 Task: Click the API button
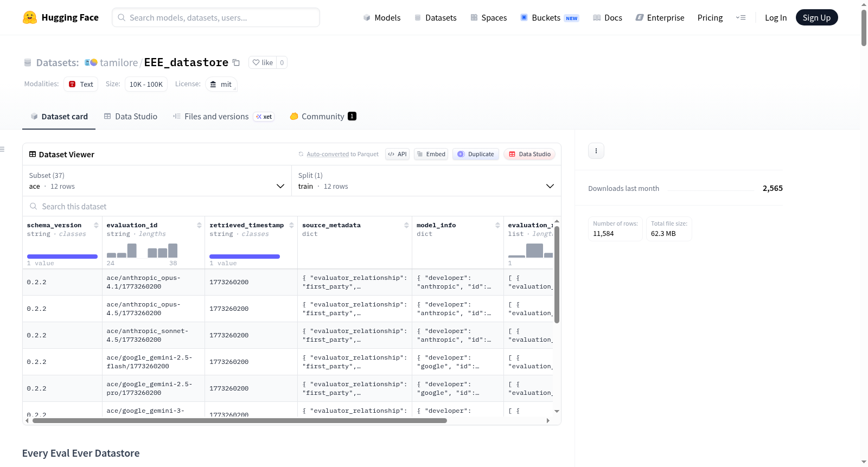click(397, 154)
